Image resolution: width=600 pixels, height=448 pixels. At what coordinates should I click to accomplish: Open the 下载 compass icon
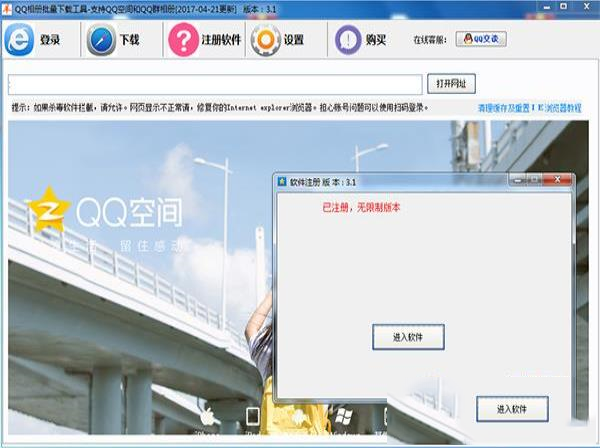(101, 40)
